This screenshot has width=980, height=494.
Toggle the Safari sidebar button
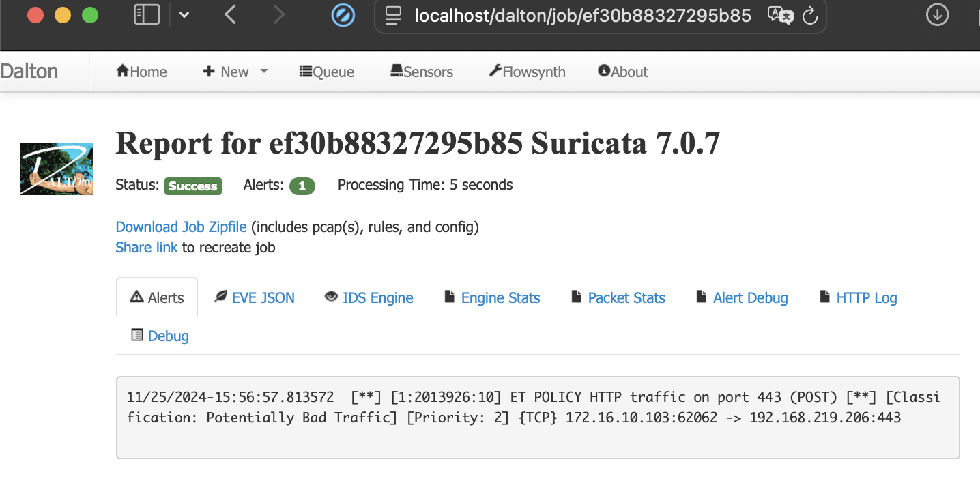click(147, 15)
